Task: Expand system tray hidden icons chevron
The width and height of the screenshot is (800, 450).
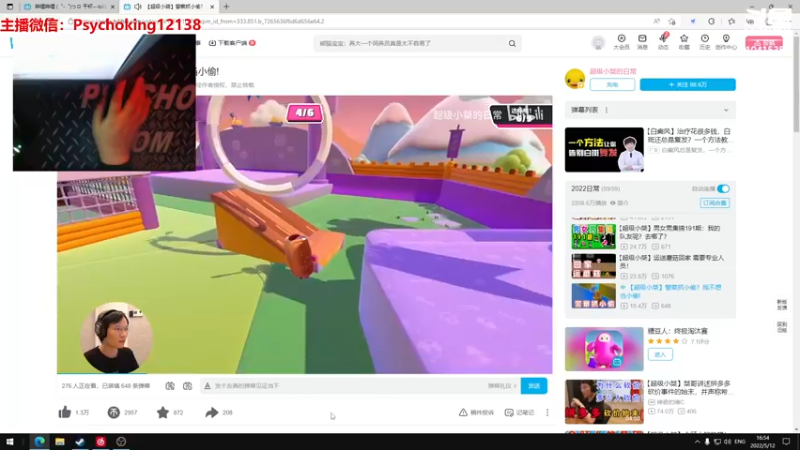Action: click(697, 442)
